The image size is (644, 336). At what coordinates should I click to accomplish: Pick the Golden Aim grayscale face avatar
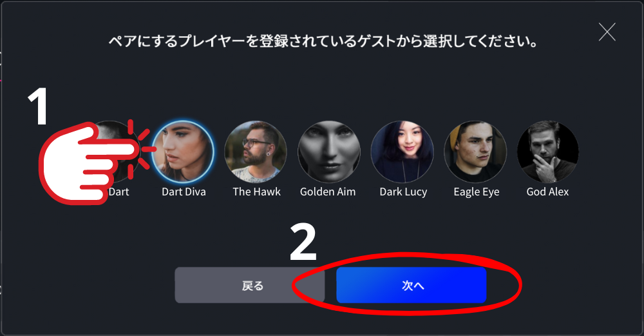point(329,152)
